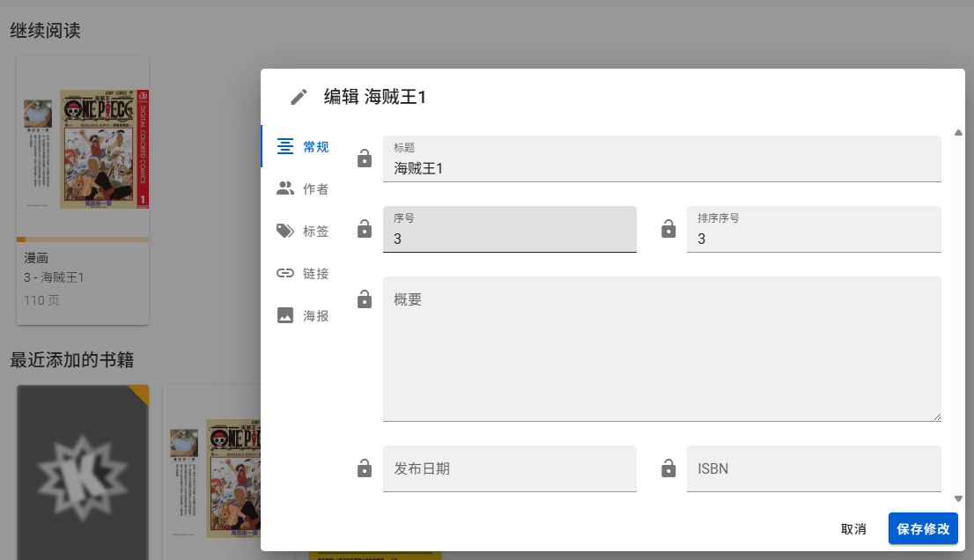
Task: Toggle the lock beside the 概要 text area
Action: tap(365, 299)
